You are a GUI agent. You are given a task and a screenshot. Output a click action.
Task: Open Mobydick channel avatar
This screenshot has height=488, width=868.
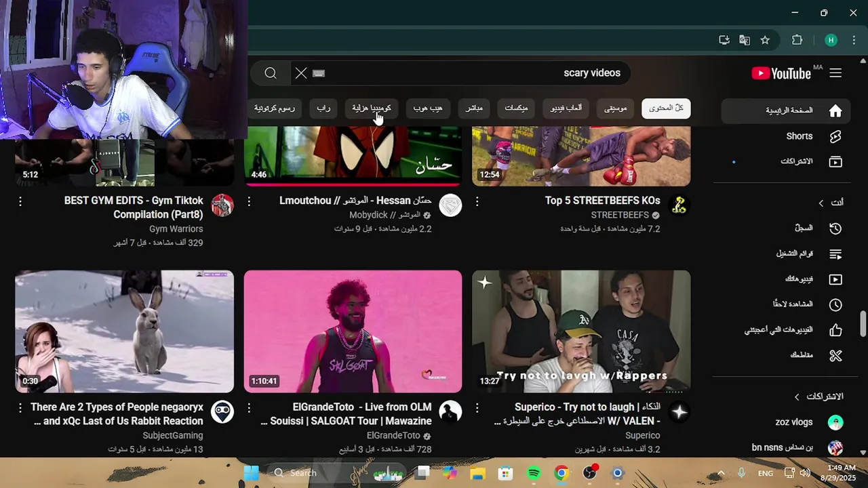[x=450, y=205]
